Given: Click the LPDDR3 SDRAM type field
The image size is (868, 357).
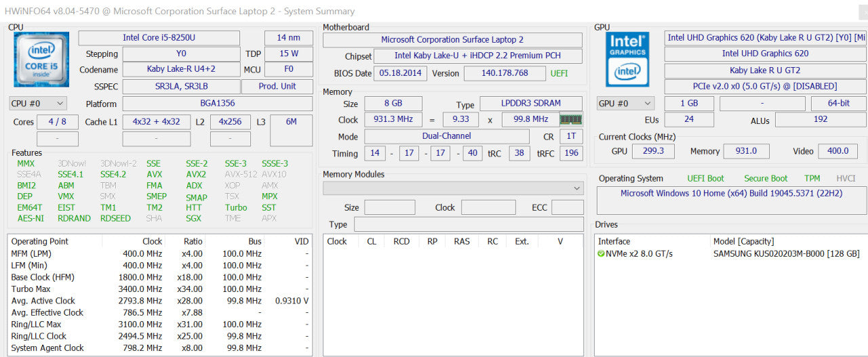Looking at the screenshot, I should pyautogui.click(x=531, y=104).
